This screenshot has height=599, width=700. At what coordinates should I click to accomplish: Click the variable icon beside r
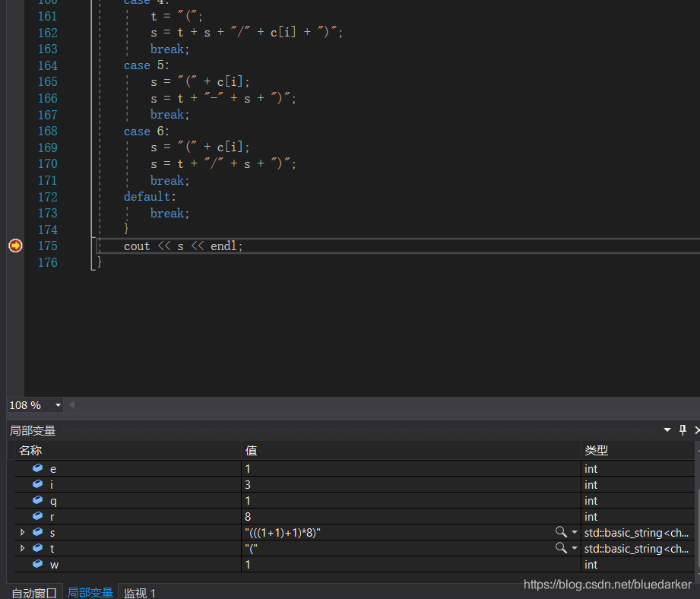[37, 516]
